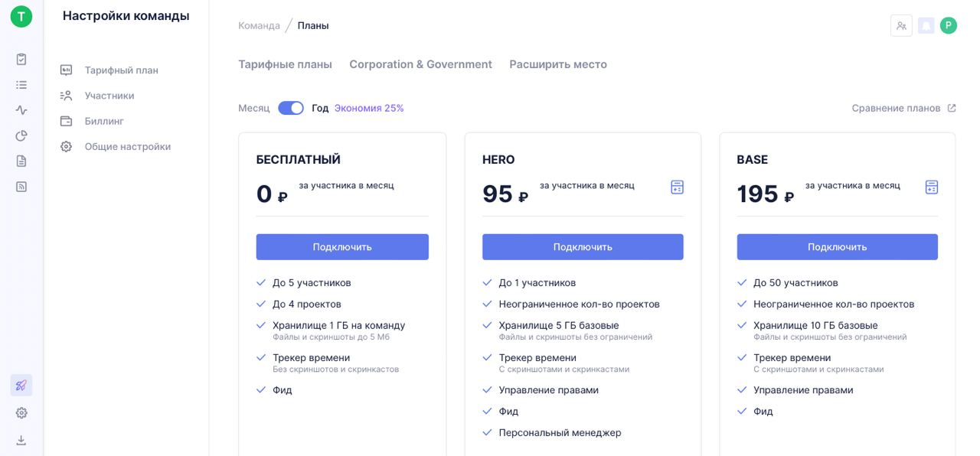Click Подключить for the HERO plan
This screenshot has width=980, height=456.
click(583, 246)
